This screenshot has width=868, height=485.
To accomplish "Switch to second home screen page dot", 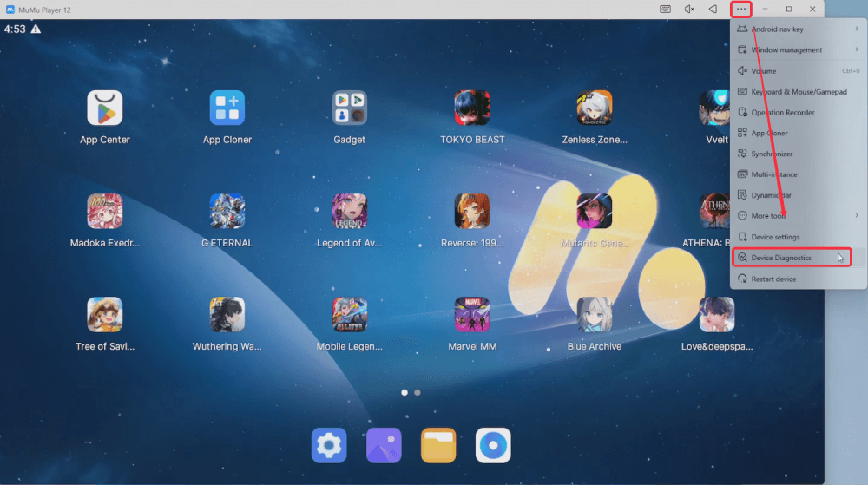I will 418,393.
